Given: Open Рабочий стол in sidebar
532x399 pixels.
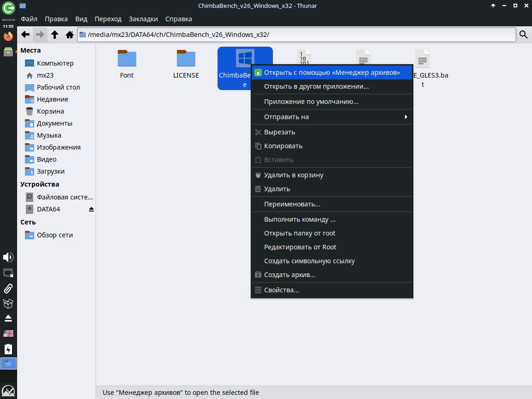Looking at the screenshot, I should point(56,88).
